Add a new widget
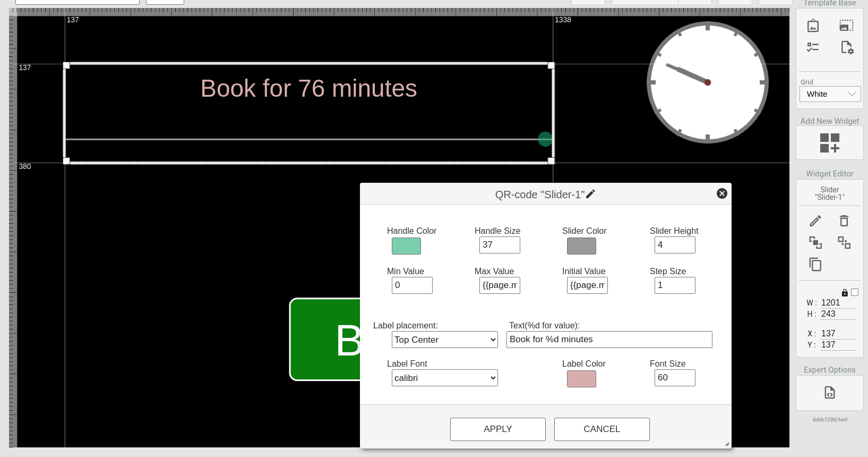This screenshot has width=868, height=457. coord(830,143)
